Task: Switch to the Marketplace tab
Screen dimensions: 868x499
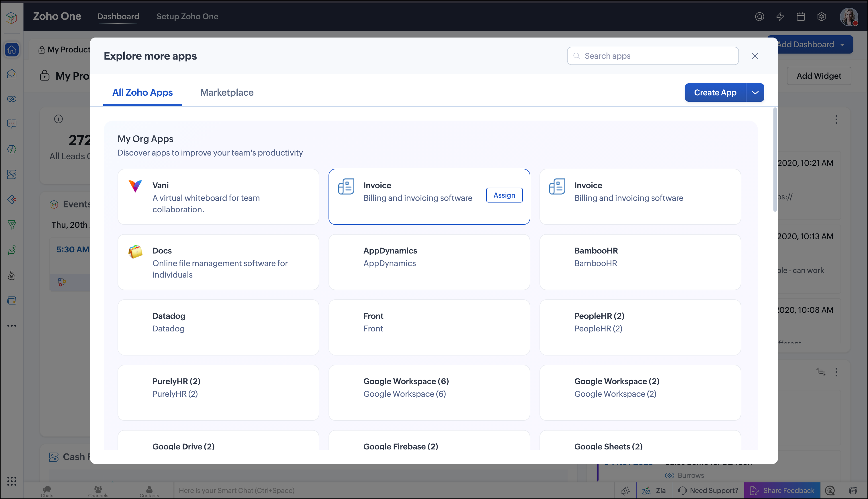Action: pos(227,93)
